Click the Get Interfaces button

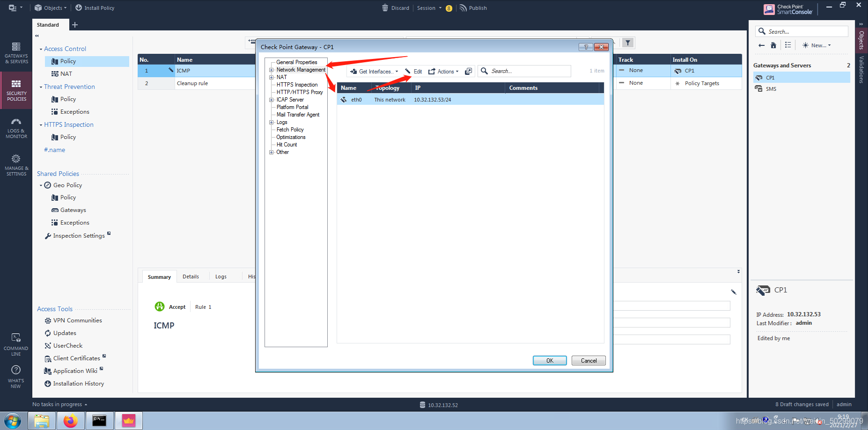coord(374,72)
